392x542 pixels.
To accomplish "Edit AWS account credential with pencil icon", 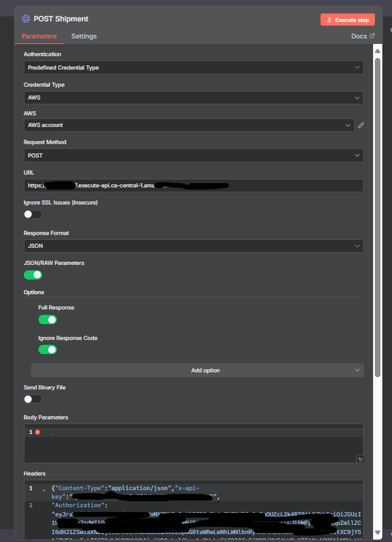I will (361, 125).
